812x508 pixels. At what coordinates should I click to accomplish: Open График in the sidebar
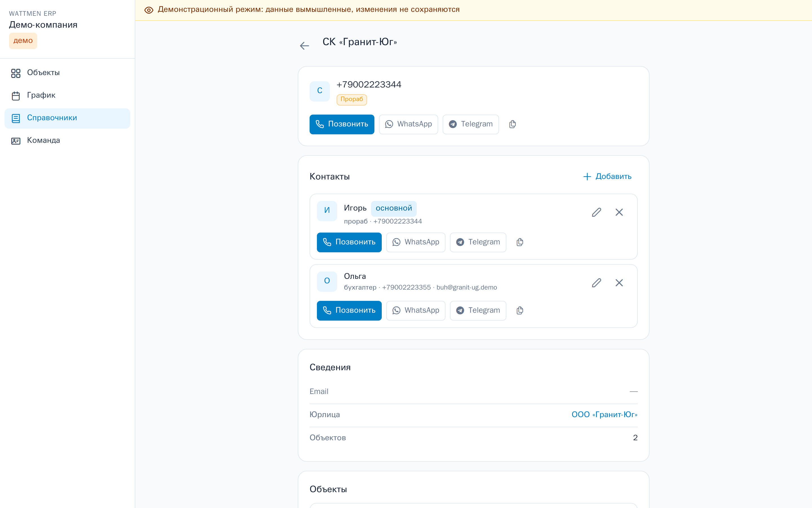point(67,95)
